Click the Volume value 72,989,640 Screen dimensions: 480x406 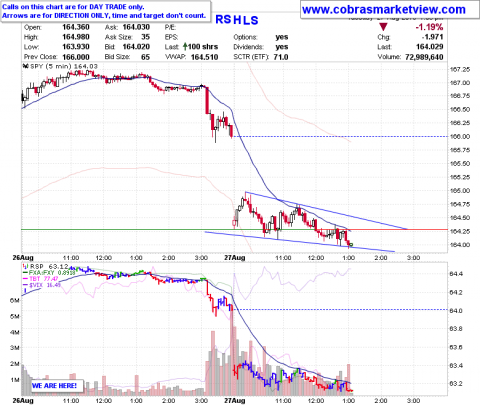coord(424,57)
